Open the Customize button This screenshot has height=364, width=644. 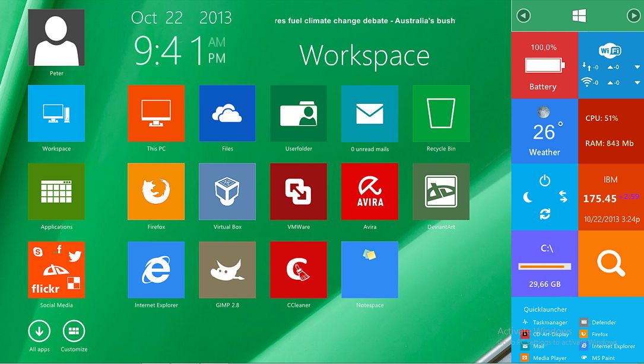pyautogui.click(x=74, y=331)
